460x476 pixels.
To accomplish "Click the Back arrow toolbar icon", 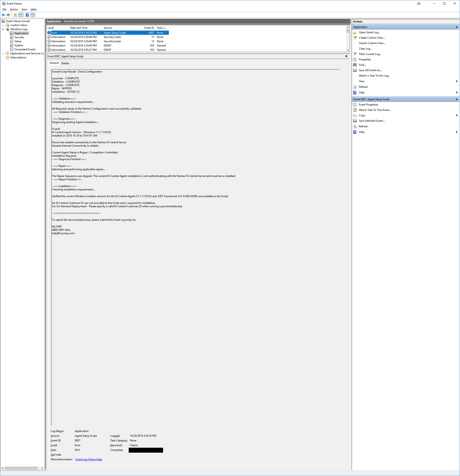I will [x=3, y=15].
